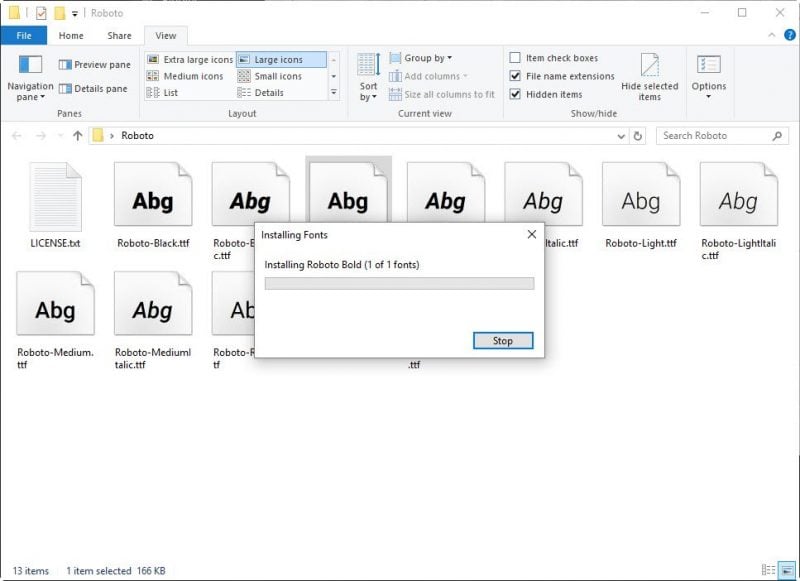800x581 pixels.
Task: Select the Roboto-Black.ttf font file
Action: (153, 205)
